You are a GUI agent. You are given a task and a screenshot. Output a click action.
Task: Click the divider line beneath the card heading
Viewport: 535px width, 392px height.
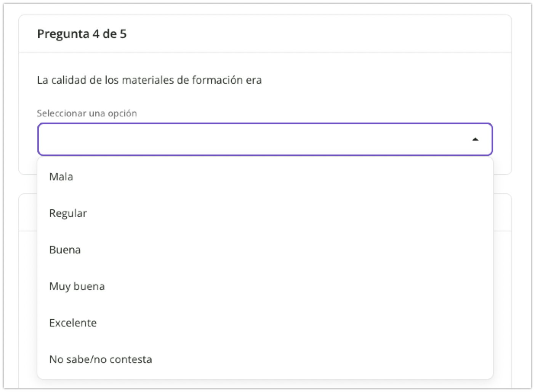[x=265, y=52]
